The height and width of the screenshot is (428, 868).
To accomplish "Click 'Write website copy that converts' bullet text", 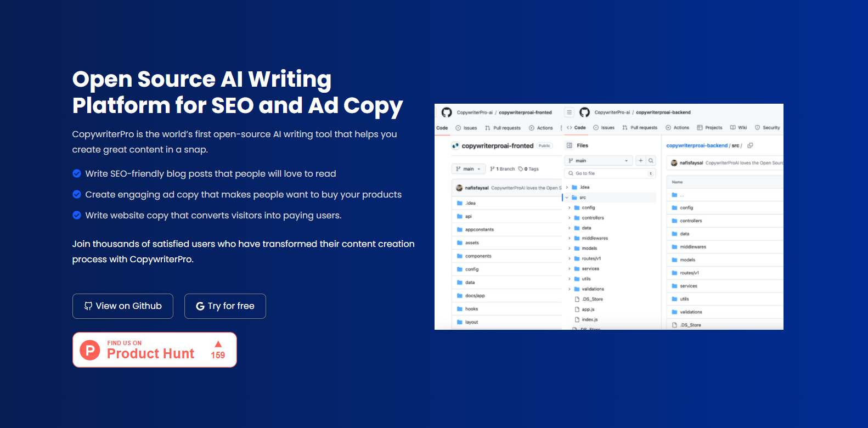I will [213, 215].
